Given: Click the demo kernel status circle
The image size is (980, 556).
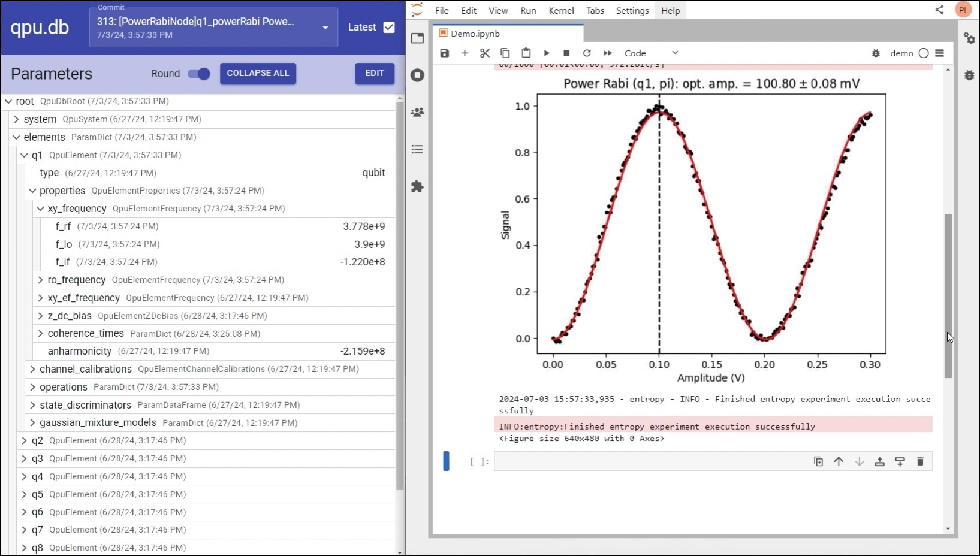Looking at the screenshot, I should (x=924, y=53).
